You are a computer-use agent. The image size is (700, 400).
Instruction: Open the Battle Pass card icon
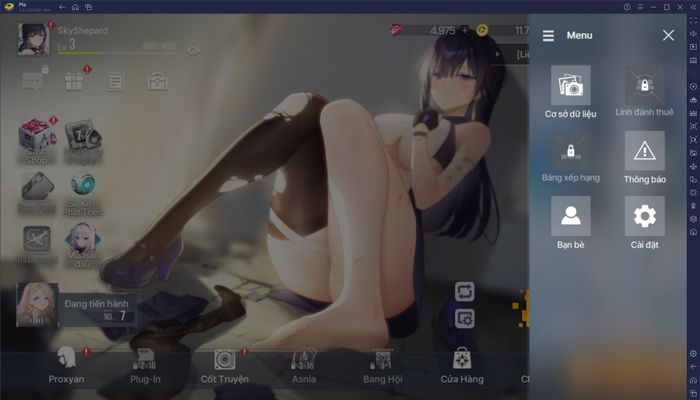coord(37,191)
